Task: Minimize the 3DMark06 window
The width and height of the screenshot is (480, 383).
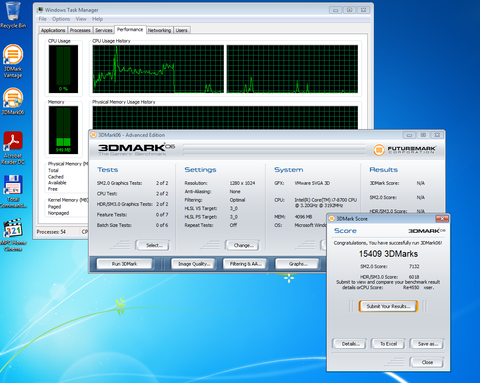Action: [409, 135]
